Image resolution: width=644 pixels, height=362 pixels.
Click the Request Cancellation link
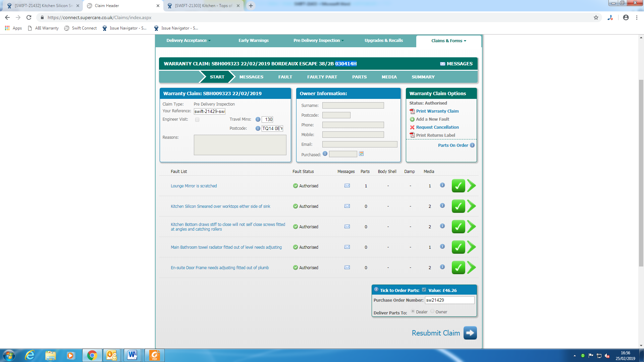(x=437, y=127)
